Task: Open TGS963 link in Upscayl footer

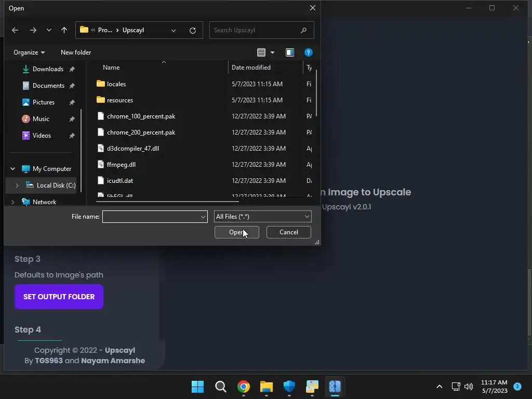Action: [x=48, y=361]
